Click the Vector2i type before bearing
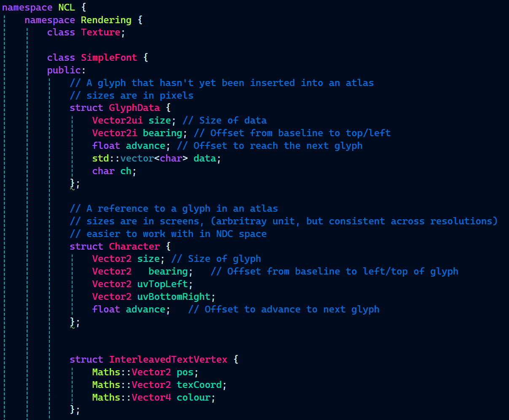Screen dimensions: 509x420 (x=114, y=133)
